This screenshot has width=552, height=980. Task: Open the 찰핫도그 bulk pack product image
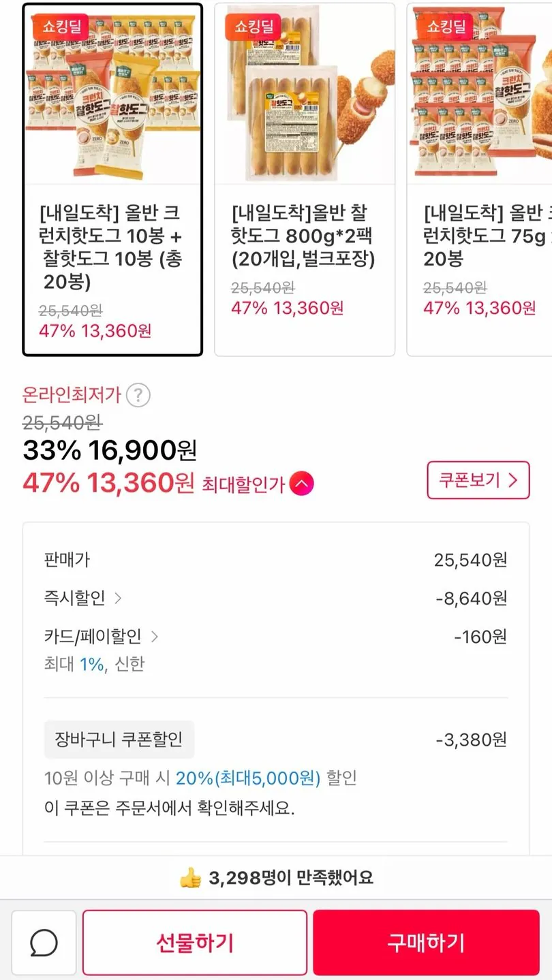tap(305, 94)
